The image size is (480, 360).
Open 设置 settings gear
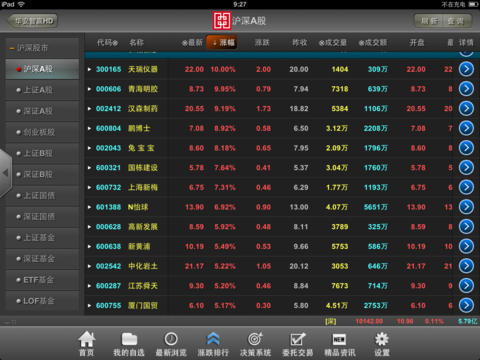click(x=382, y=343)
